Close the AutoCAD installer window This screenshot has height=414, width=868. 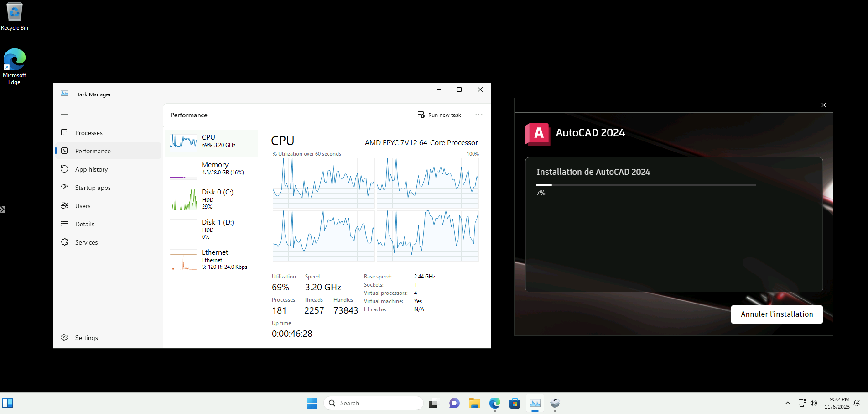click(x=823, y=105)
